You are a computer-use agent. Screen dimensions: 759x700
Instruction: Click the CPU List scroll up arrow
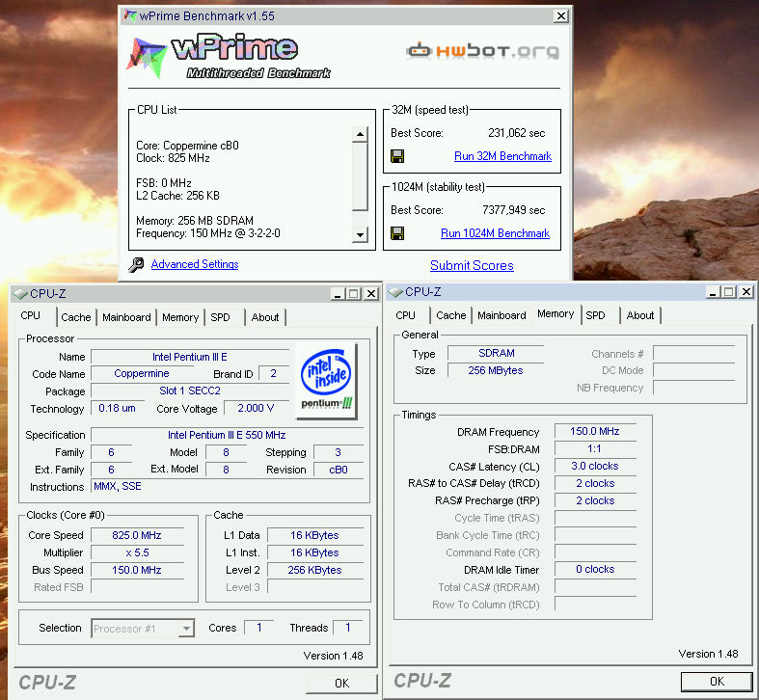tap(360, 134)
